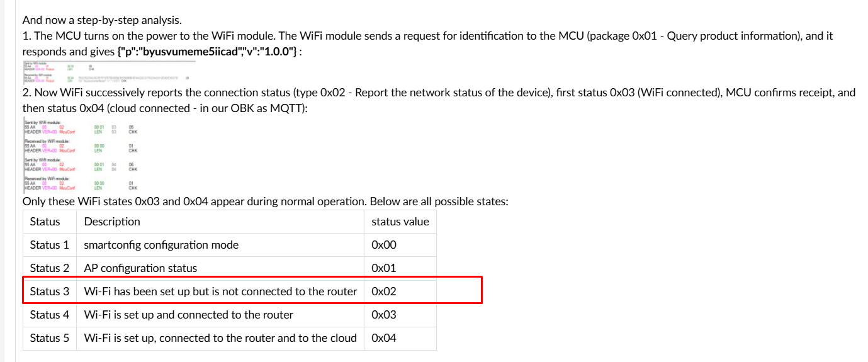868x362 pixels.
Task: Click "connected to the router and to the cloud" description
Action: pyautogui.click(x=220, y=338)
